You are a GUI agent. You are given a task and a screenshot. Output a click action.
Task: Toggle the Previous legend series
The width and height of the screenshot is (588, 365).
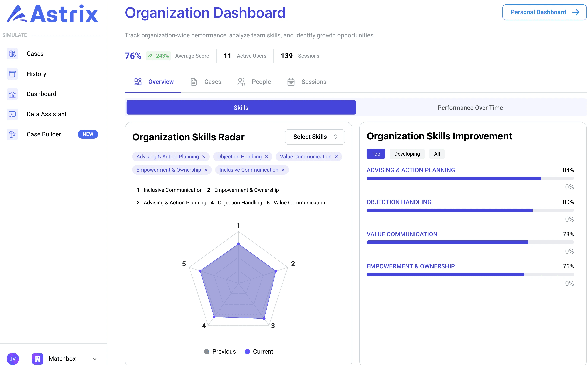(x=220, y=351)
